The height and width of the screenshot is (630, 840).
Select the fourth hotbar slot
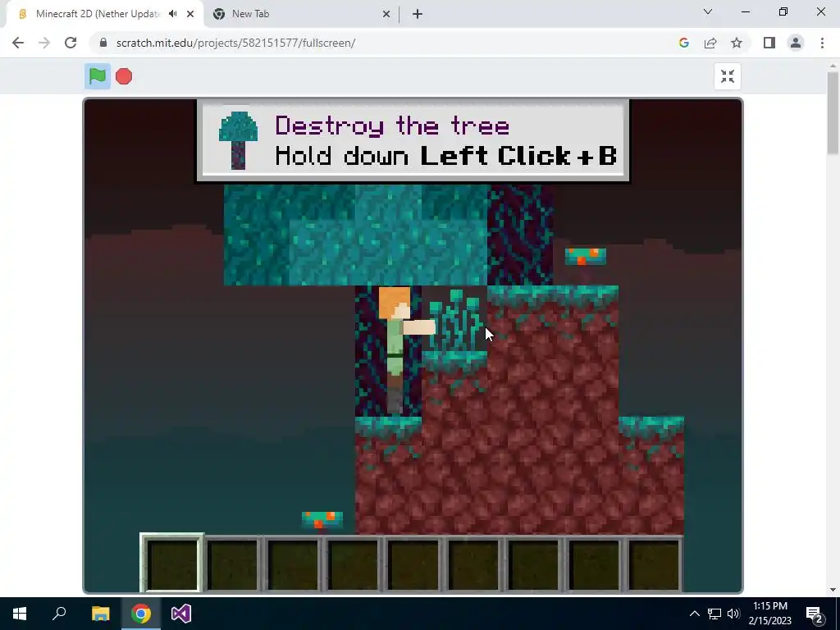pyautogui.click(x=353, y=564)
